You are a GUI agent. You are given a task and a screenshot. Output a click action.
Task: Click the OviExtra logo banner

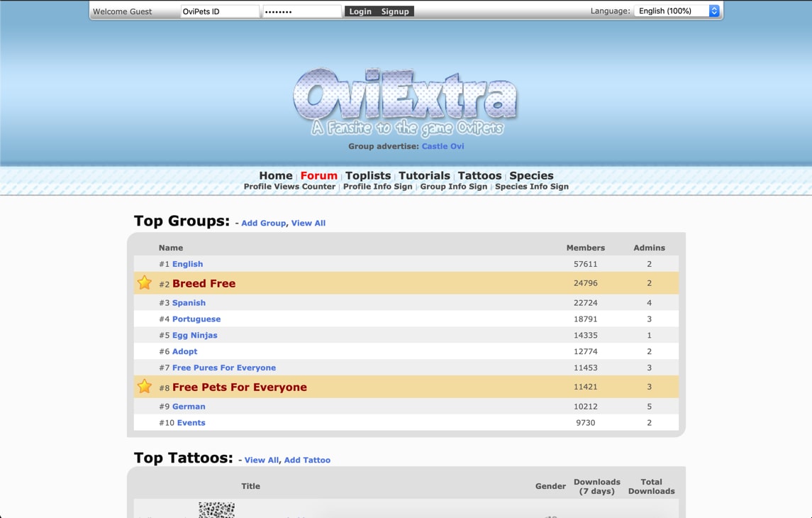(406, 102)
